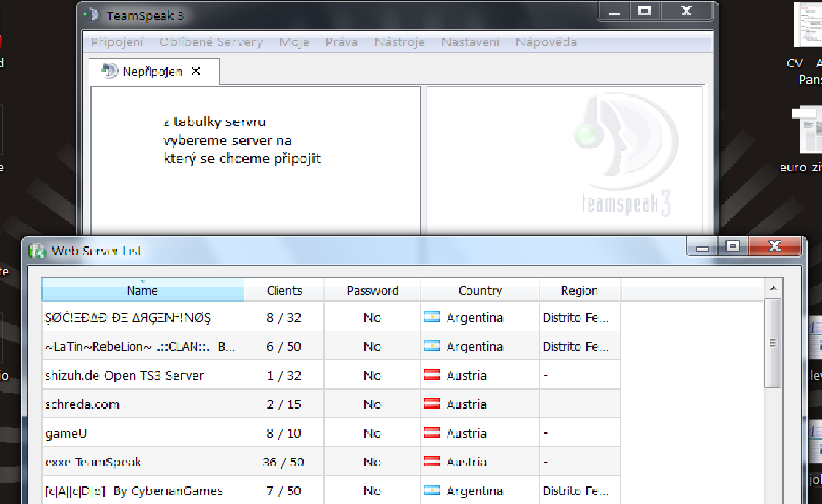This screenshot has width=822, height=504.
Task: Click the scroll up arrow in server list
Action: click(773, 288)
